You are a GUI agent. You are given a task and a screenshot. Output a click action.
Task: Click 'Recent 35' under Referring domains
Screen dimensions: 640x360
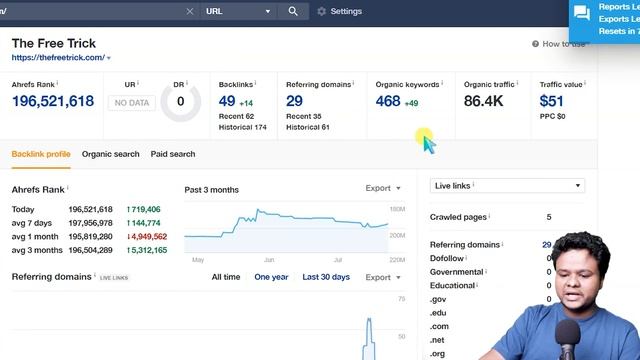[304, 116]
